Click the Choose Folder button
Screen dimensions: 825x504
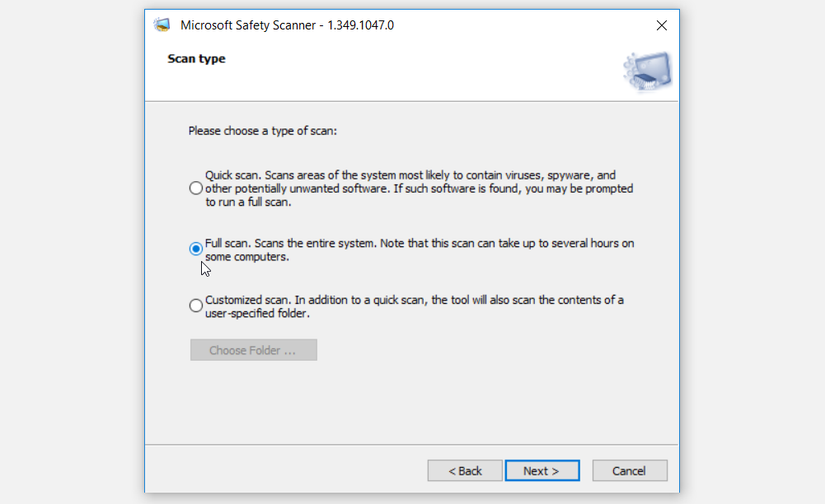tap(254, 350)
